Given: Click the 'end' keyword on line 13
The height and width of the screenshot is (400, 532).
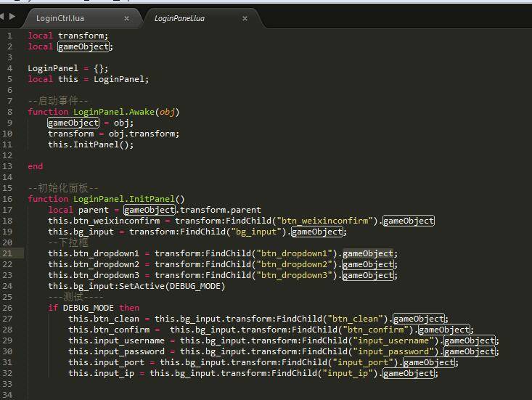Looking at the screenshot, I should (36, 166).
